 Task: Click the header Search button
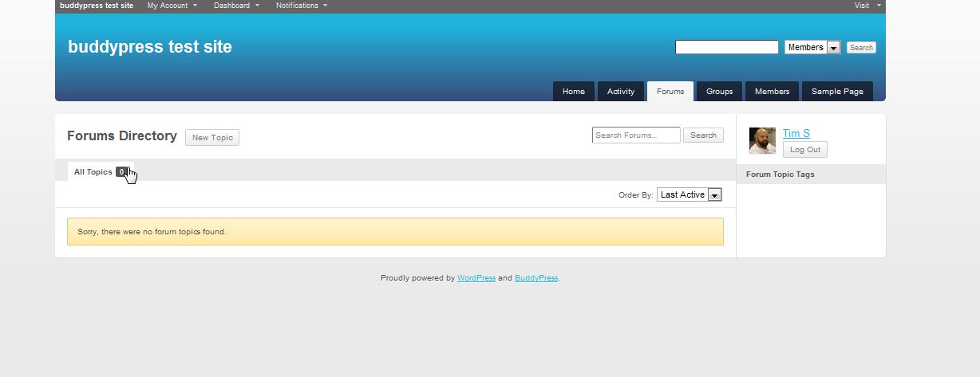[x=861, y=48]
